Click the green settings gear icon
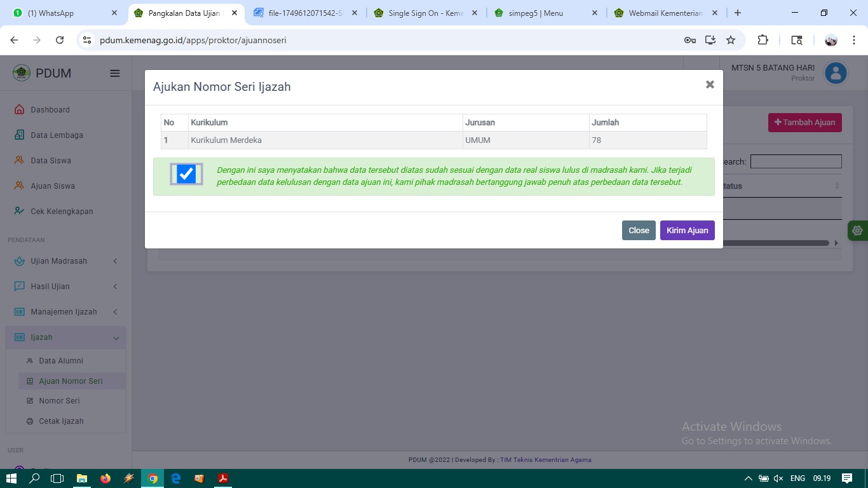 pos(857,231)
